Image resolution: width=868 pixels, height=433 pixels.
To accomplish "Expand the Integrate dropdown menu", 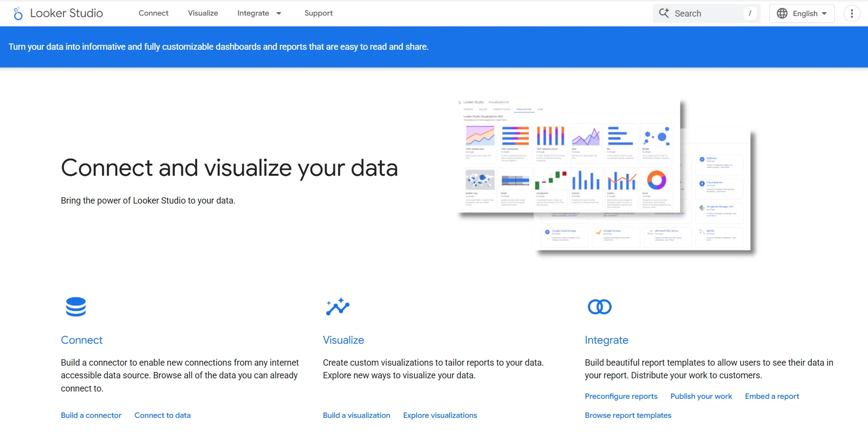I will 259,13.
